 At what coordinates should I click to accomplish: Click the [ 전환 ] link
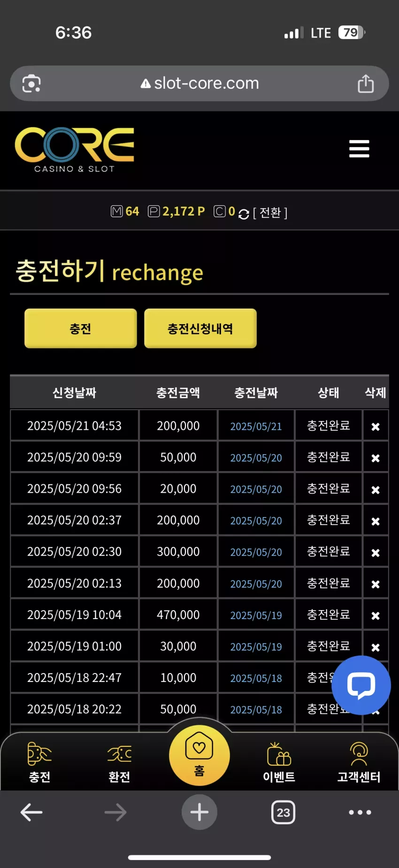(x=270, y=213)
